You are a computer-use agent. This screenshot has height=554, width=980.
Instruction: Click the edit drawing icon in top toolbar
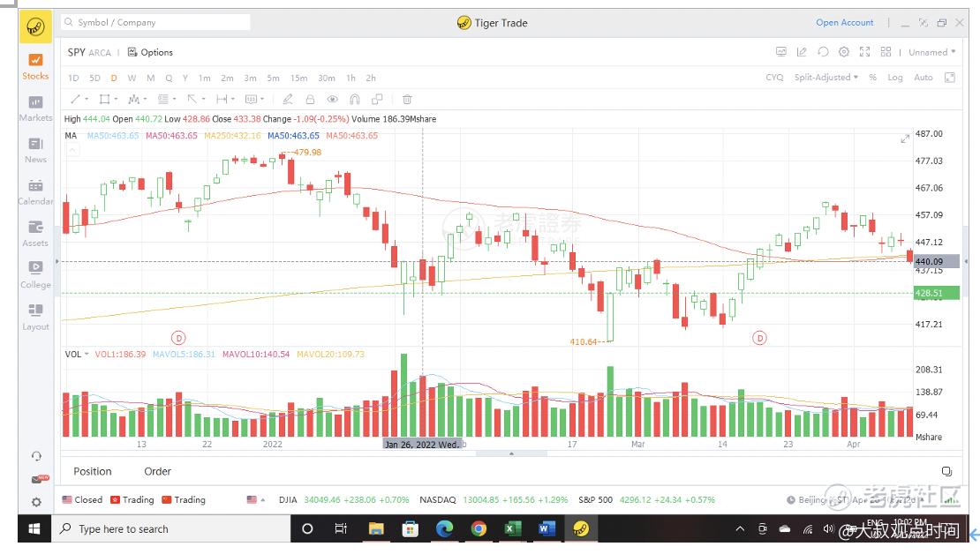pyautogui.click(x=802, y=52)
